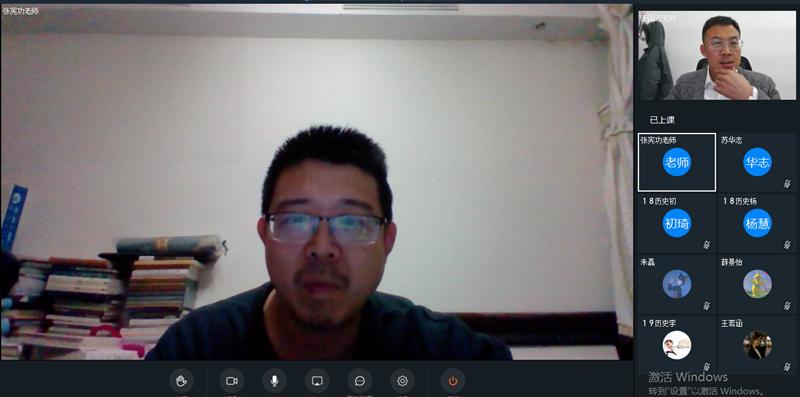The height and width of the screenshot is (397, 800).
Task: Select 朱磊 participant avatar
Action: [677, 284]
